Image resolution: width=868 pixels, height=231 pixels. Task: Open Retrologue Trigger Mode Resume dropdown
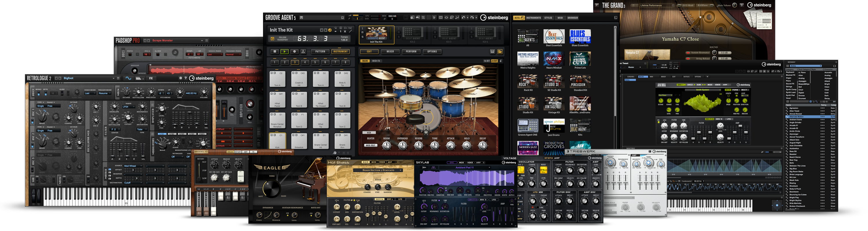pos(104,93)
